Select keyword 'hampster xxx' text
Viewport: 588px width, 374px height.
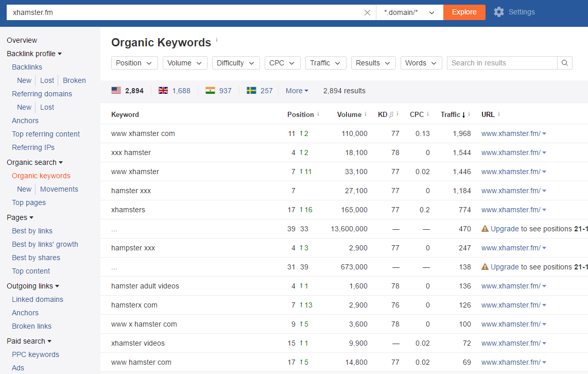point(133,248)
